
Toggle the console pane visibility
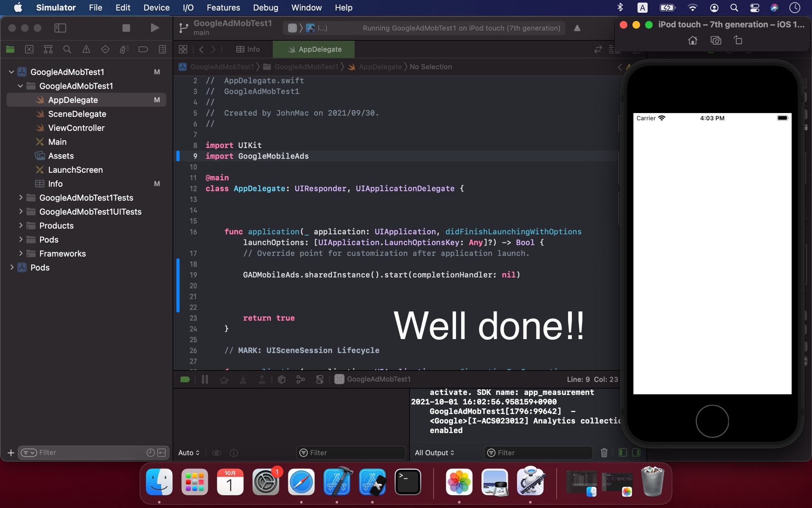click(636, 453)
